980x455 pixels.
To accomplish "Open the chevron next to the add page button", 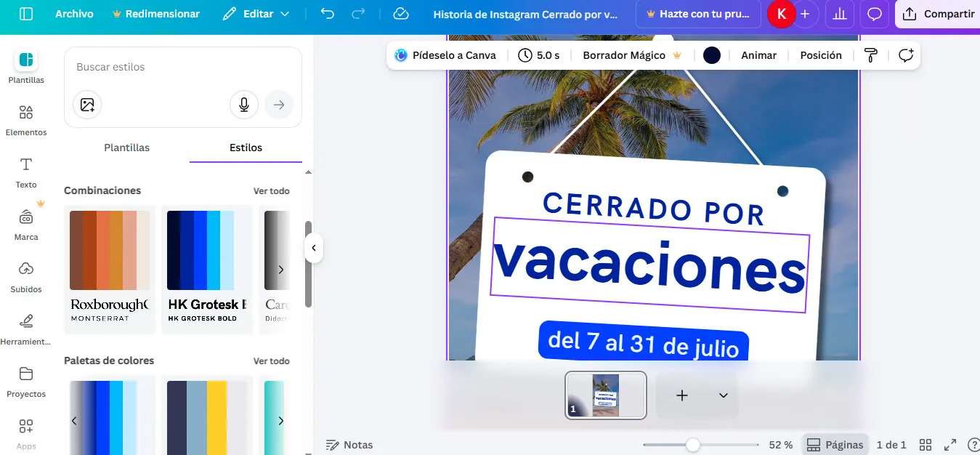I will (722, 395).
